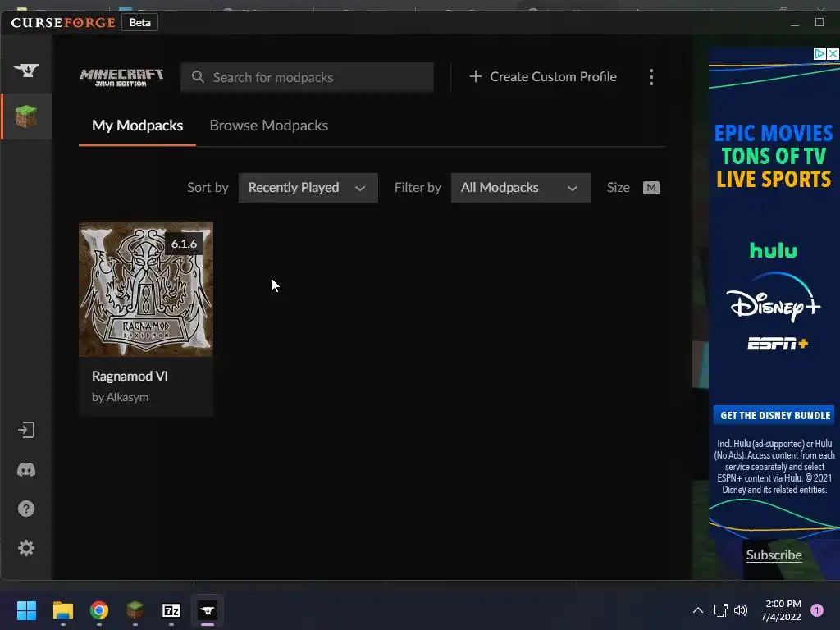Maximize the CurseForge window

(x=819, y=22)
